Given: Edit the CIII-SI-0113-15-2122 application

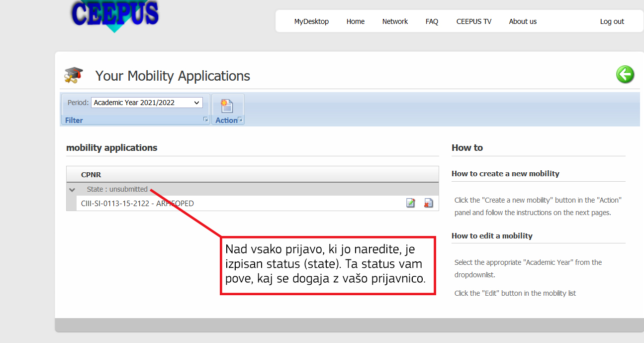Looking at the screenshot, I should (411, 203).
